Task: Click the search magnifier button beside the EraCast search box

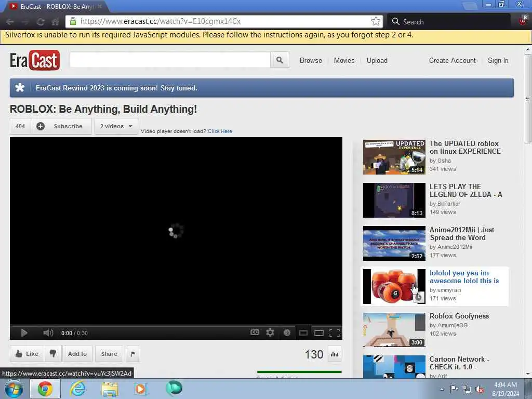Action: [280, 60]
